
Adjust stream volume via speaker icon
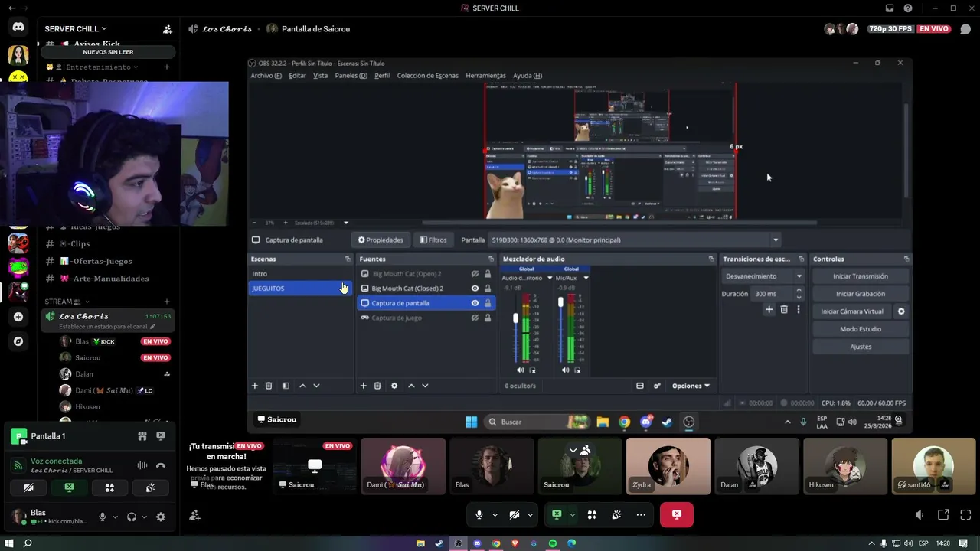(x=920, y=515)
